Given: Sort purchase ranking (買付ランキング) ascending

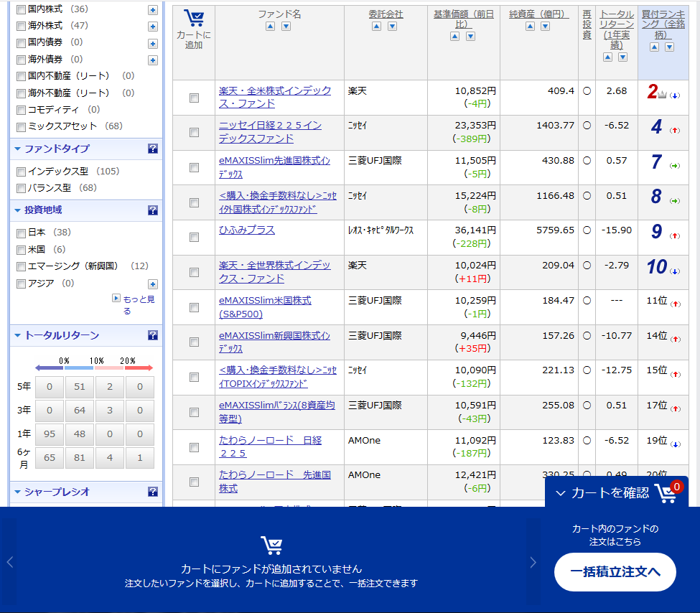Looking at the screenshot, I should (655, 47).
